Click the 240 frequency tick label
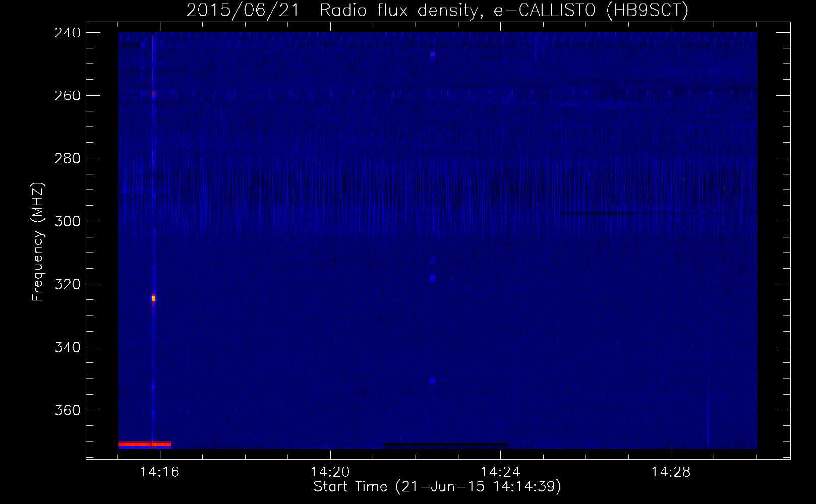This screenshot has height=504, width=816. 68,33
